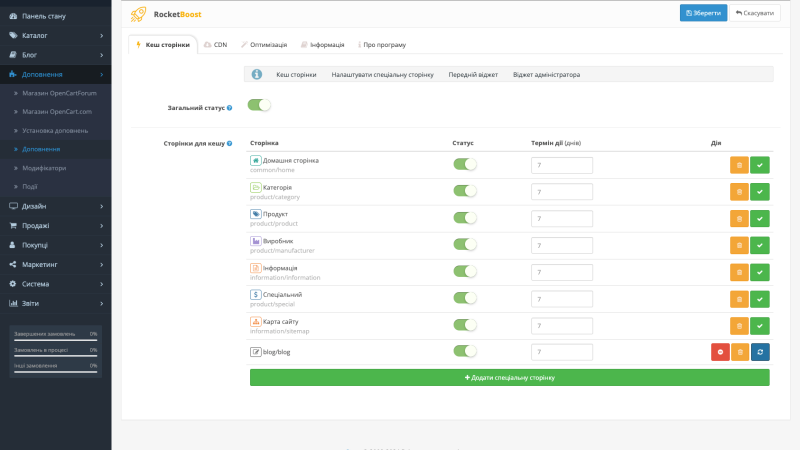Click the Термін дії field for Домашня сторінка
The width and height of the screenshot is (800, 450).
[562, 165]
